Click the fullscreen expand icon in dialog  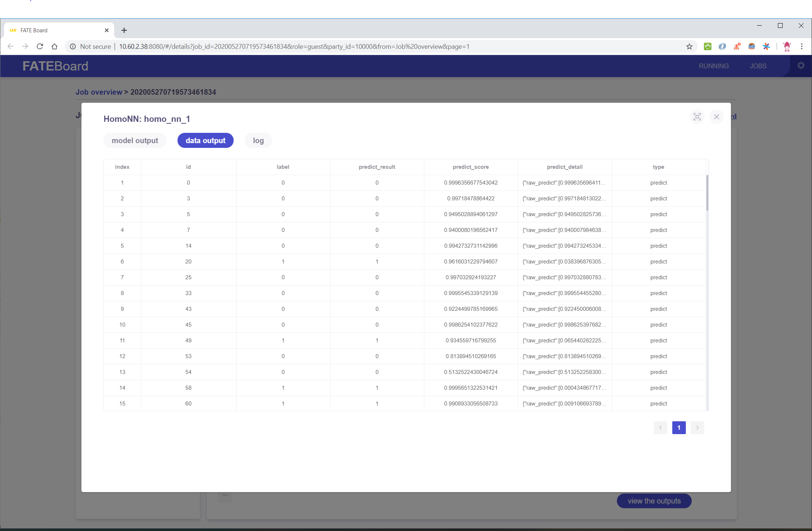pos(697,117)
